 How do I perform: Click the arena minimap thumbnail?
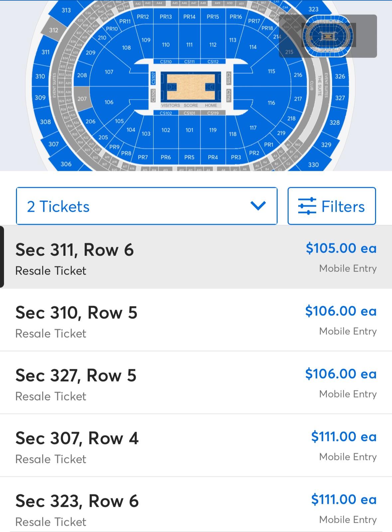pos(328,36)
